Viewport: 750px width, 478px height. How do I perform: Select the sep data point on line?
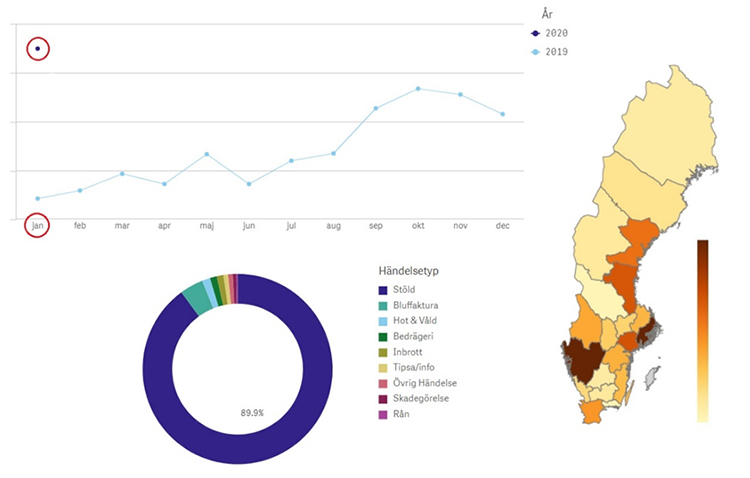pos(376,108)
